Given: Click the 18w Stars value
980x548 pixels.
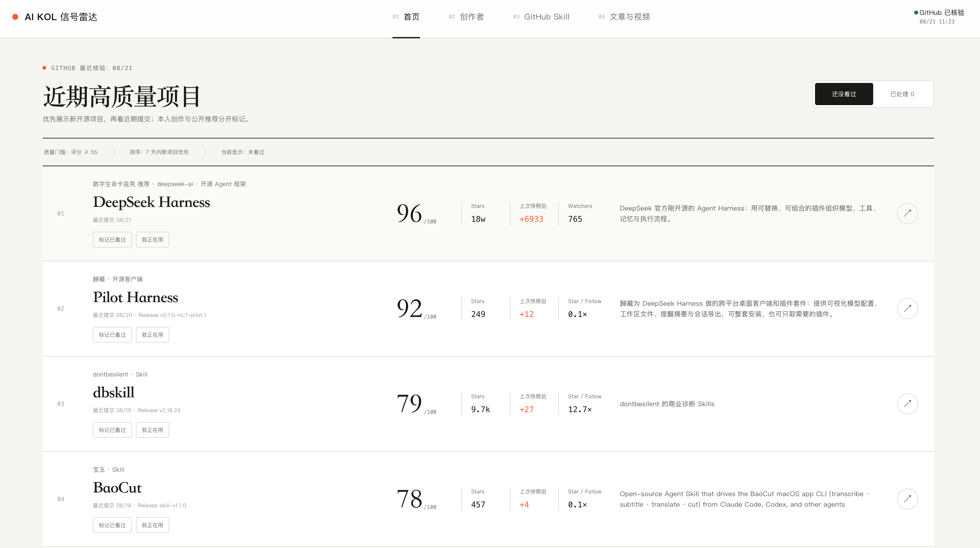Looking at the screenshot, I should tap(478, 219).
